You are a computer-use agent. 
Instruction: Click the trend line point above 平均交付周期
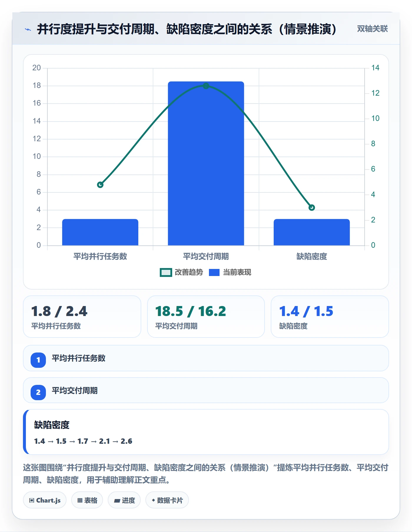tap(206, 86)
